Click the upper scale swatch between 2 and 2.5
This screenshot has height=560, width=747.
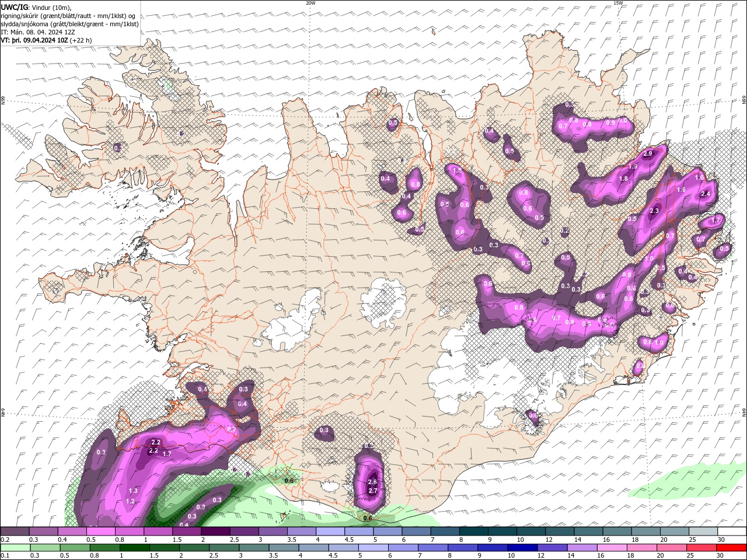click(x=215, y=531)
